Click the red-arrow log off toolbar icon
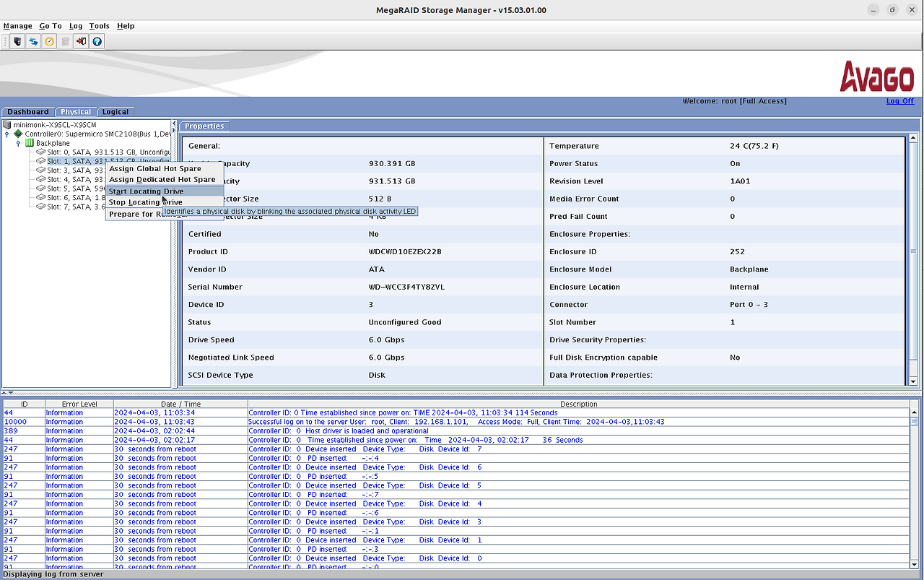924x580 pixels. (82, 41)
